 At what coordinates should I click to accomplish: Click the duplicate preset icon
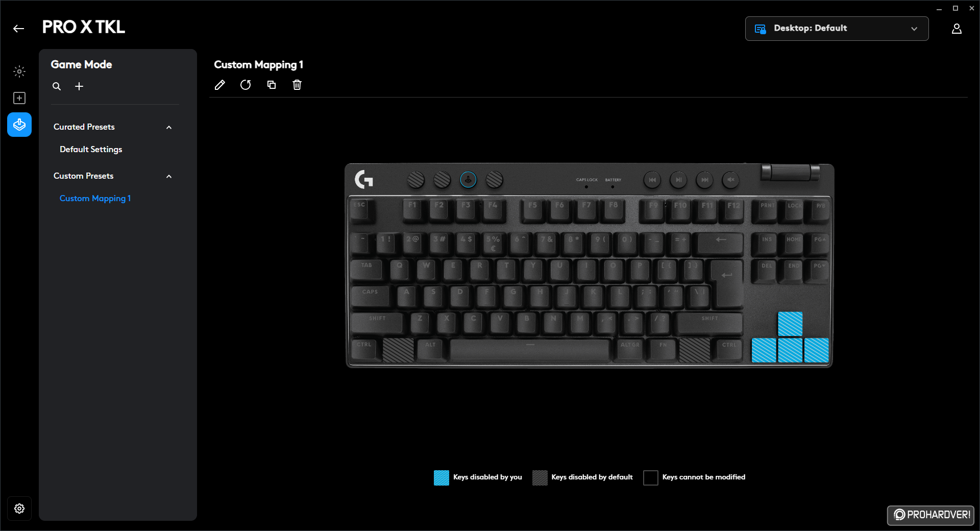272,85
